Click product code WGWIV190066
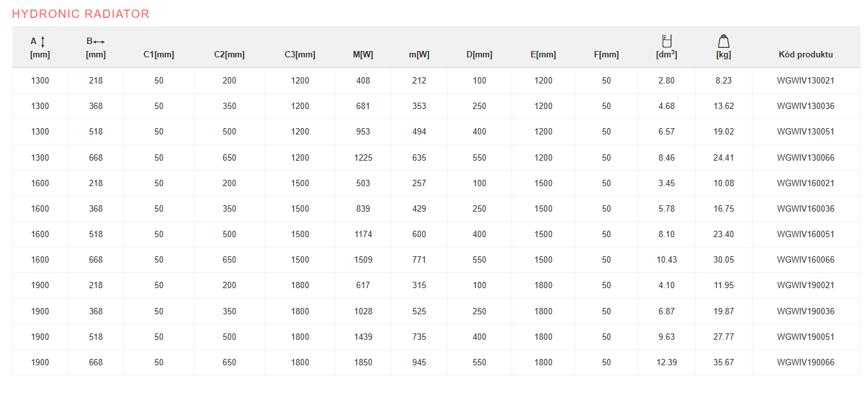Image resolution: width=868 pixels, height=401 pixels. pos(805,363)
